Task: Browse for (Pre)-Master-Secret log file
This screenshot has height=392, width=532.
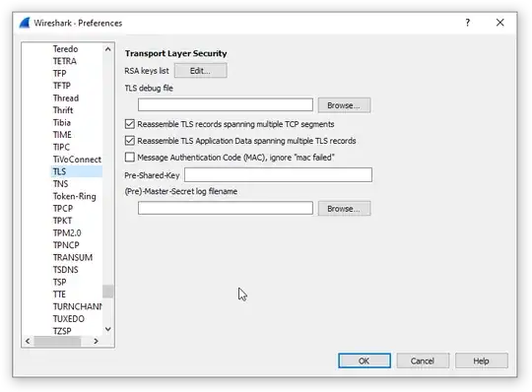Action: pyautogui.click(x=344, y=209)
